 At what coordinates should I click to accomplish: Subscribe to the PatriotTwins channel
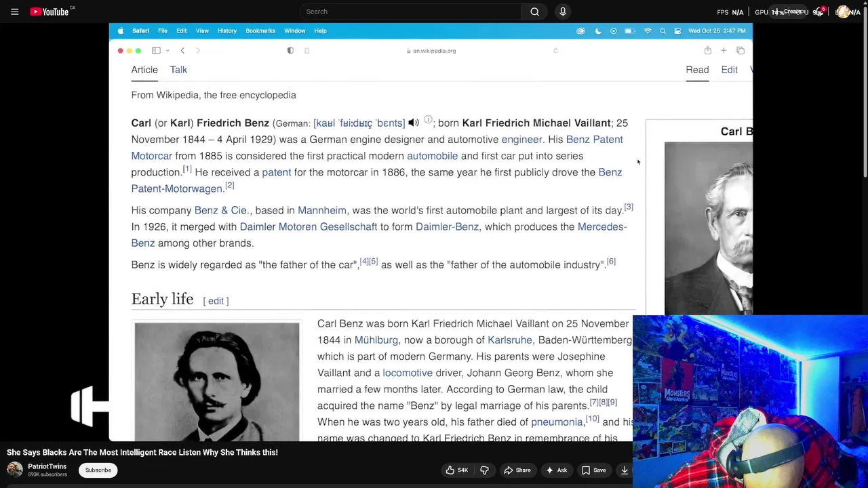(98, 470)
